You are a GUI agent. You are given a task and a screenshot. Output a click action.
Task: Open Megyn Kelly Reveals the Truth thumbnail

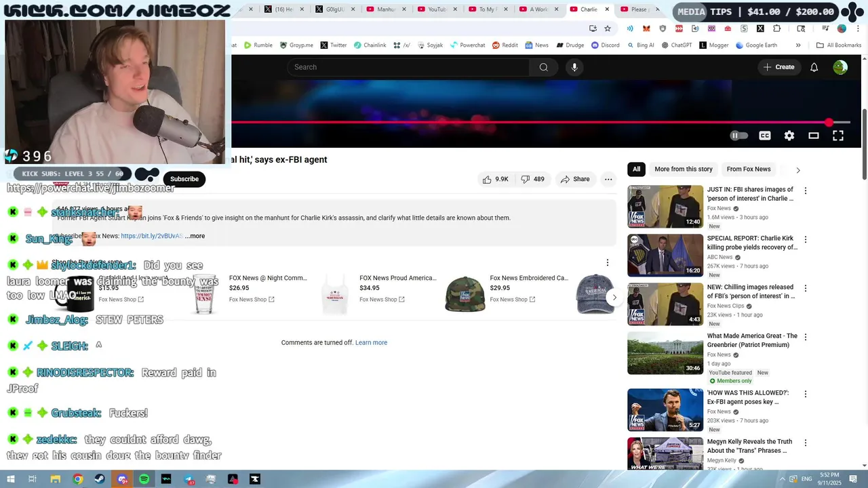click(x=665, y=453)
